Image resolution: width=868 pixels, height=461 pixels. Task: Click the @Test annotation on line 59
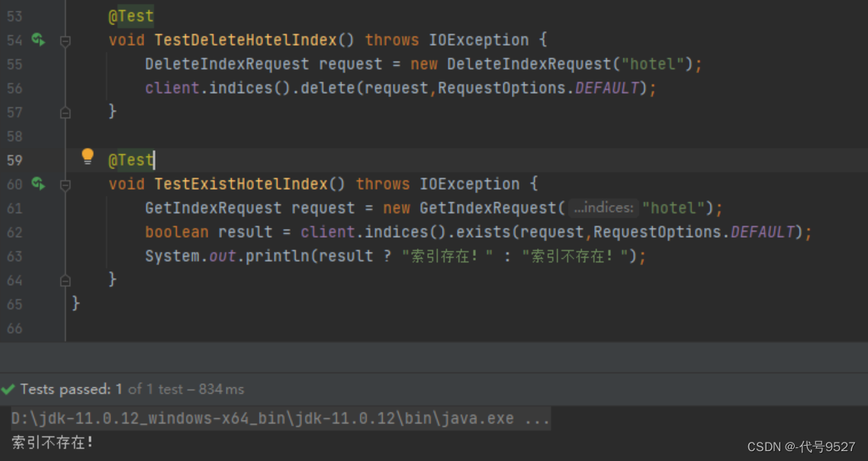pyautogui.click(x=130, y=160)
